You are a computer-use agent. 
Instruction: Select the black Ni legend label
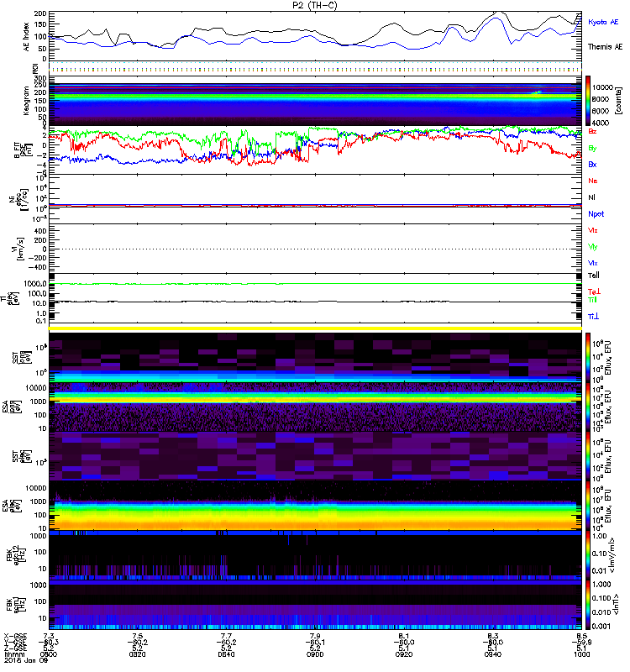591,197
